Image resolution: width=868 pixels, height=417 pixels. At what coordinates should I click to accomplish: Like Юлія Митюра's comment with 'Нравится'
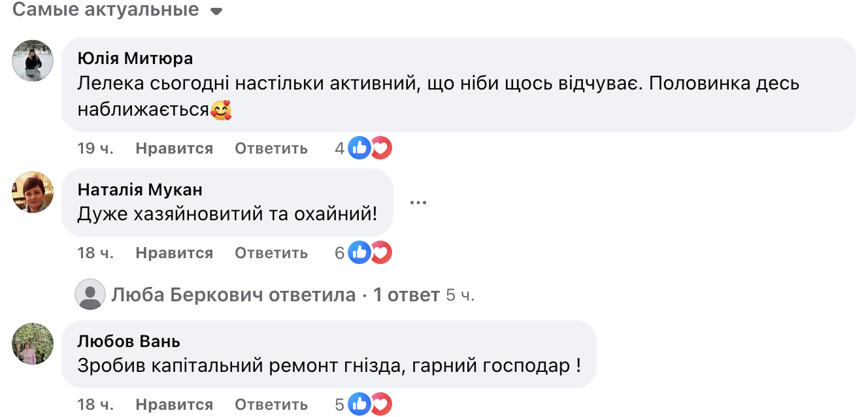click(x=174, y=148)
